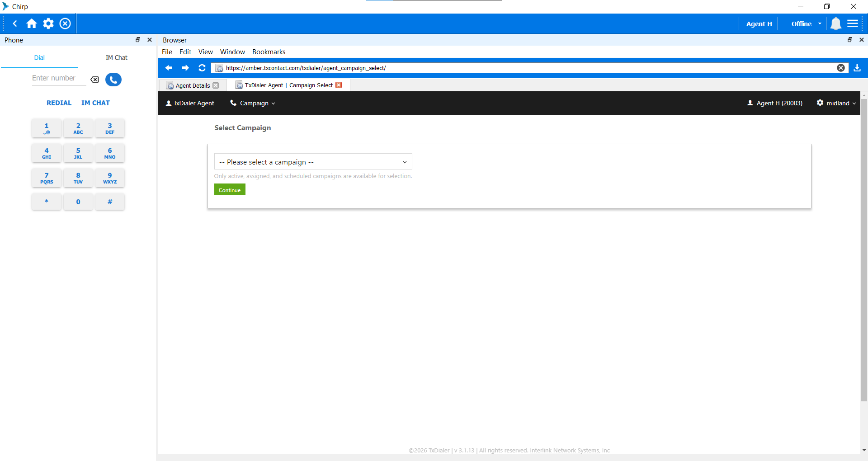
Task: Expand the Campaign navigation menu
Action: pyautogui.click(x=253, y=103)
